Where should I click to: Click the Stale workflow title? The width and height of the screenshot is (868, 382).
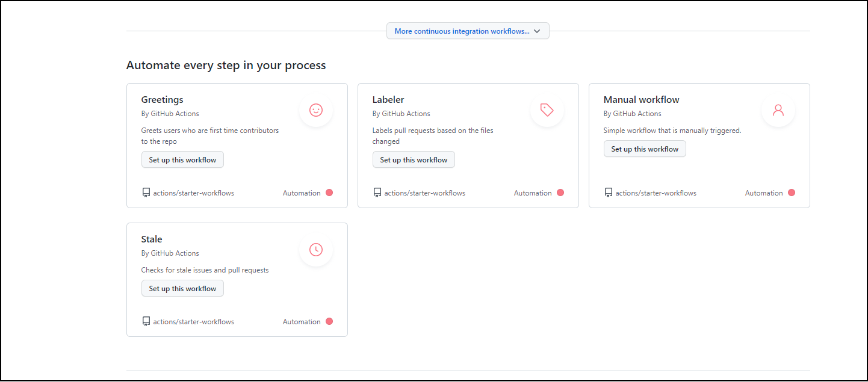152,239
